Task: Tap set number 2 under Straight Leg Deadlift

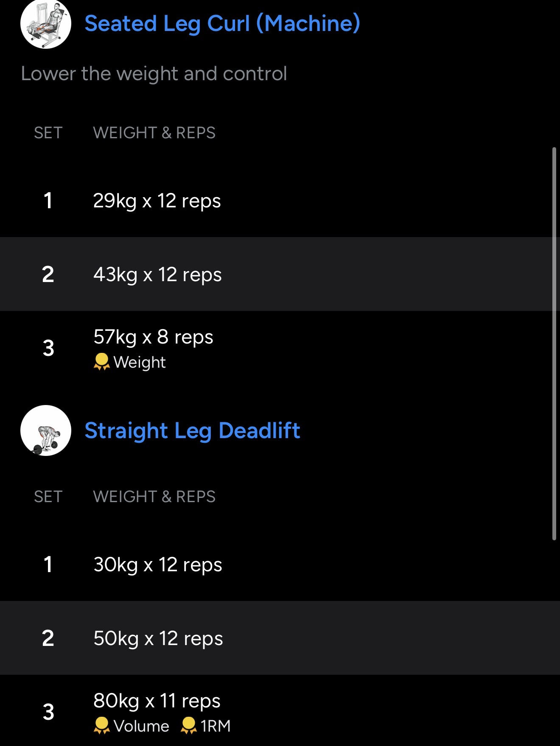Action: 48,638
